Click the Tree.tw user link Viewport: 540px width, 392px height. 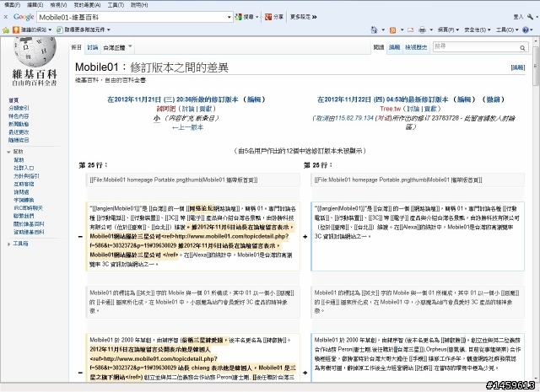(x=390, y=109)
